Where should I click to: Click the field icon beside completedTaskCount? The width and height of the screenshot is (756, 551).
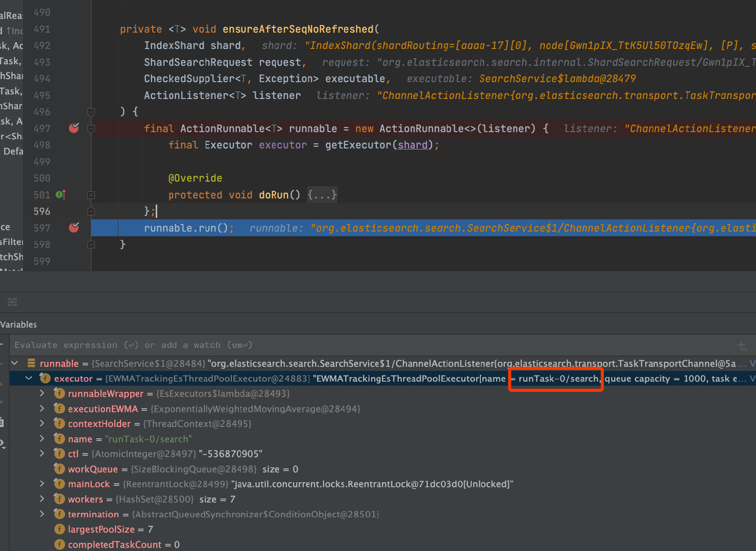60,544
